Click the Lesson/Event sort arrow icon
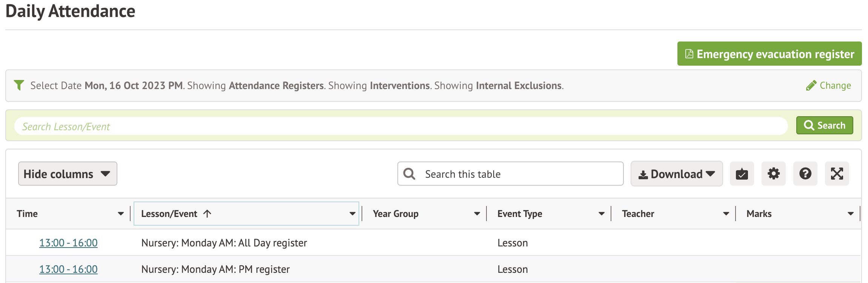The image size is (868, 283). click(207, 214)
